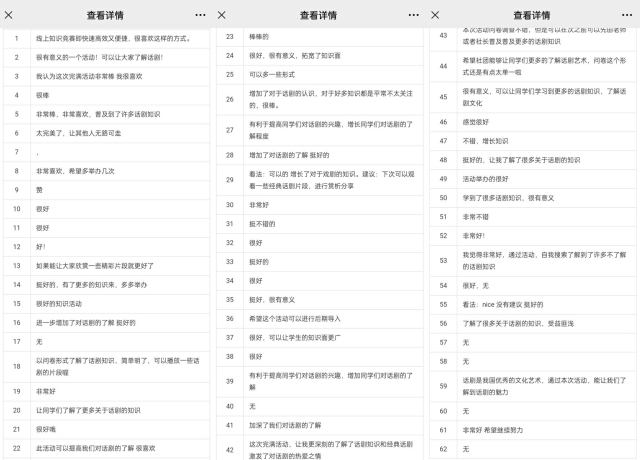The width and height of the screenshot is (640, 460).
Task: Click row 14 response starting '挺好的，有了更多的知识'
Action: point(91,285)
